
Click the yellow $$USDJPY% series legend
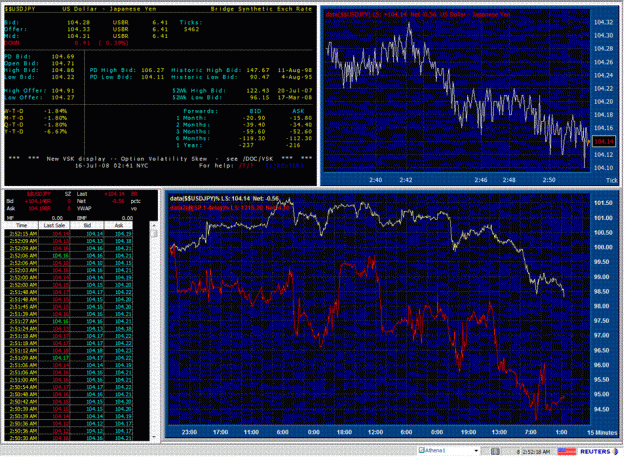click(x=224, y=198)
